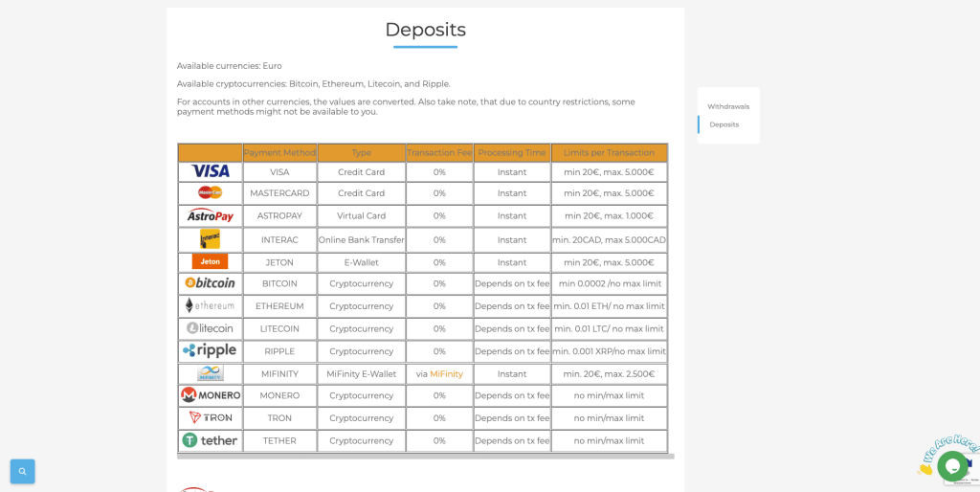
Task: Click the MasterCard logo icon
Action: 210,192
